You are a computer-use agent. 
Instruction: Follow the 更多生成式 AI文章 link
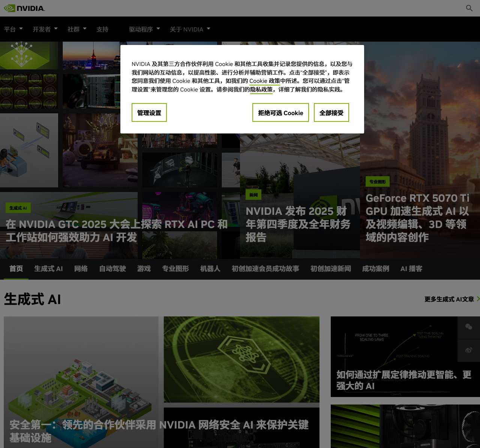click(449, 299)
